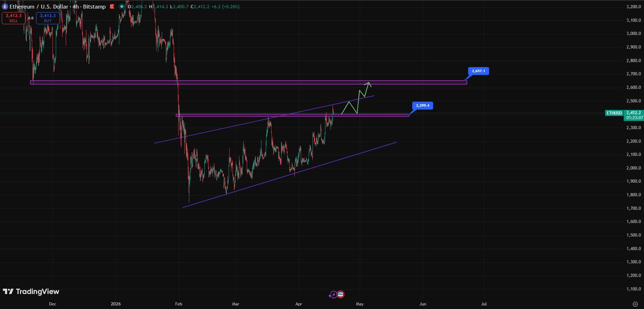Open chart settings gear at bottom right

(x=635, y=304)
